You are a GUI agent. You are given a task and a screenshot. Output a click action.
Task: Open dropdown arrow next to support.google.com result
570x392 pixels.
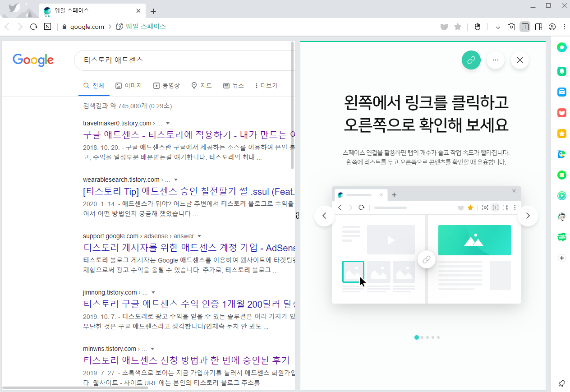click(199, 236)
